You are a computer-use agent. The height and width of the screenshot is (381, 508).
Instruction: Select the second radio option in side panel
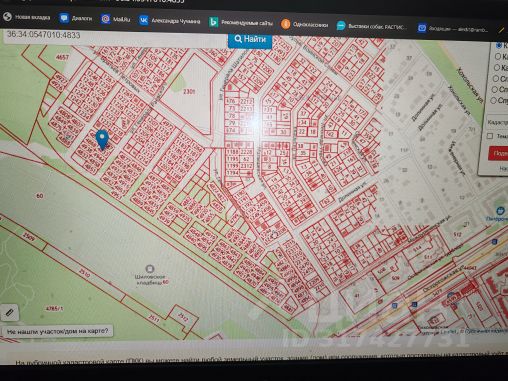point(498,56)
